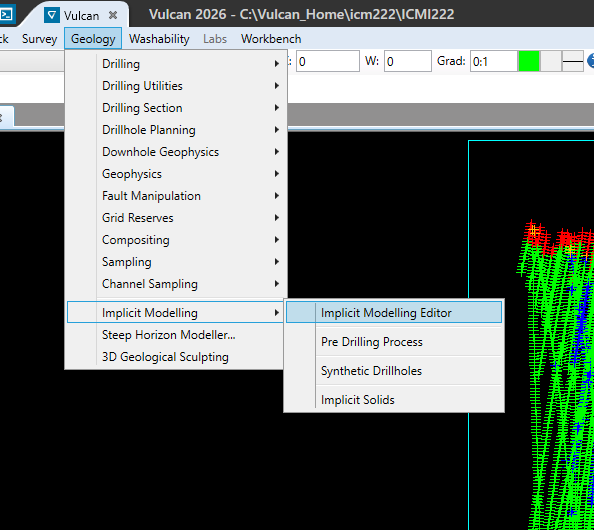
Task: Open the Labs menu
Action: 215,39
